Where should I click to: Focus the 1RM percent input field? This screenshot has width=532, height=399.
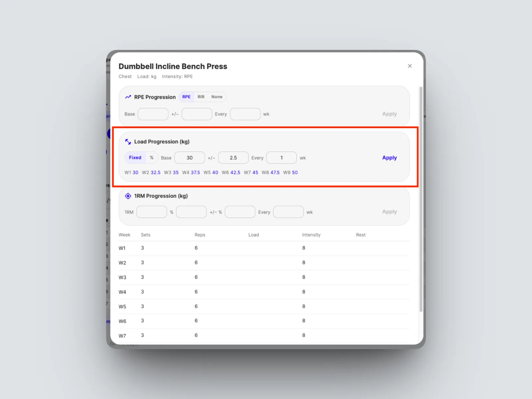click(191, 212)
